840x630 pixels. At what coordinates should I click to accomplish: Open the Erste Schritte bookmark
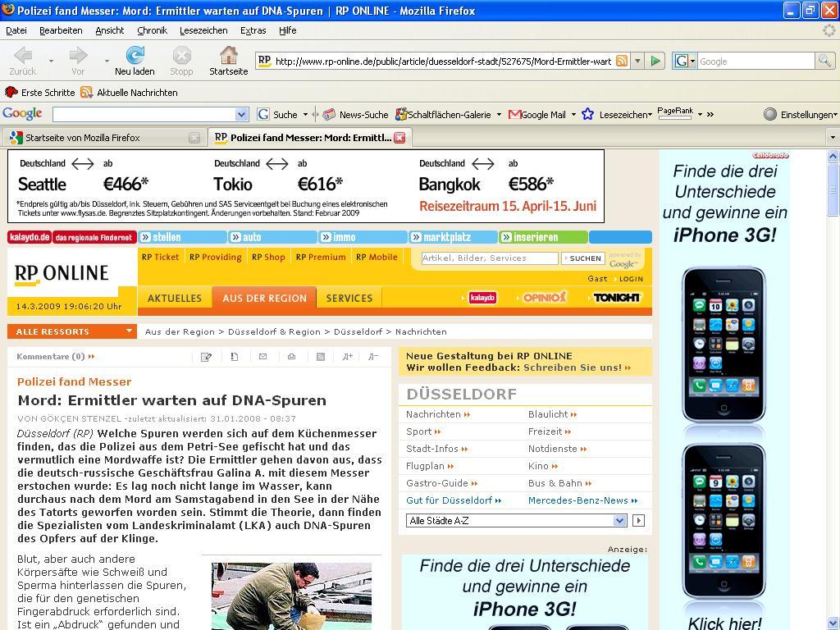click(x=40, y=93)
